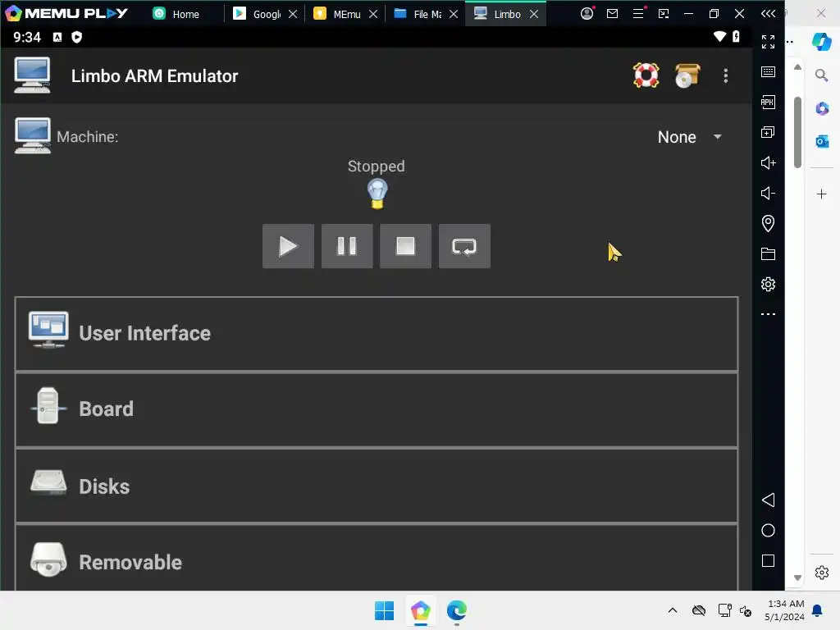This screenshot has width=840, height=630.
Task: Collapse the MEmu sidebar with triple chevron
Action: coord(768,13)
